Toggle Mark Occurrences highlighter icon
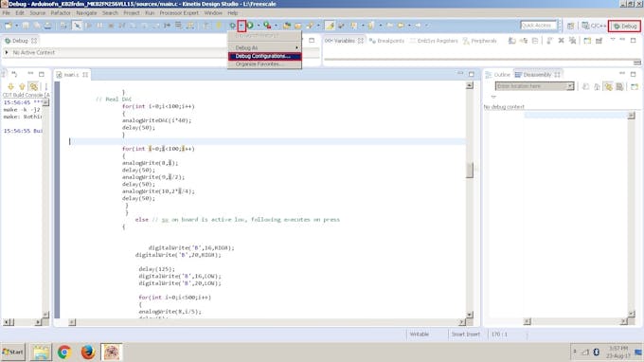This screenshot has height=362, width=644. 330,26
